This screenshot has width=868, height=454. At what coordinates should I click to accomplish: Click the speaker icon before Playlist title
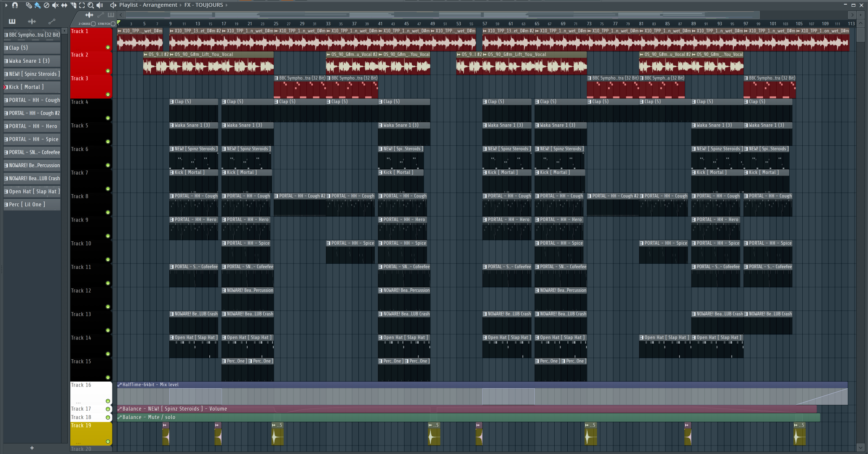[113, 5]
